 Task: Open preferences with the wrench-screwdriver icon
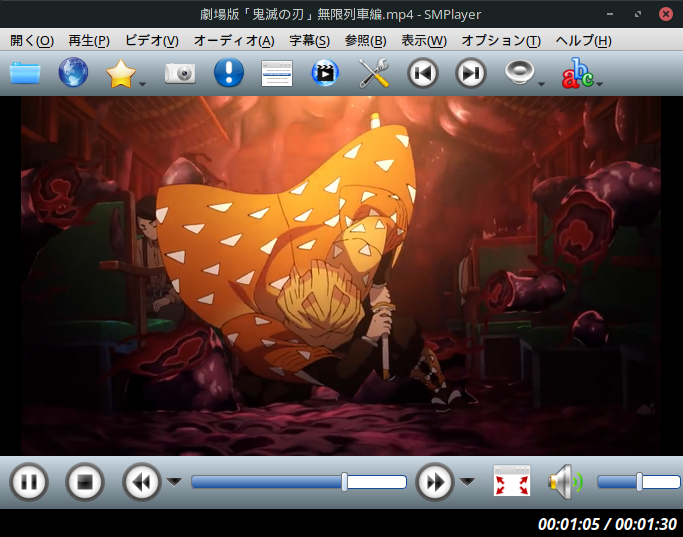coord(373,73)
